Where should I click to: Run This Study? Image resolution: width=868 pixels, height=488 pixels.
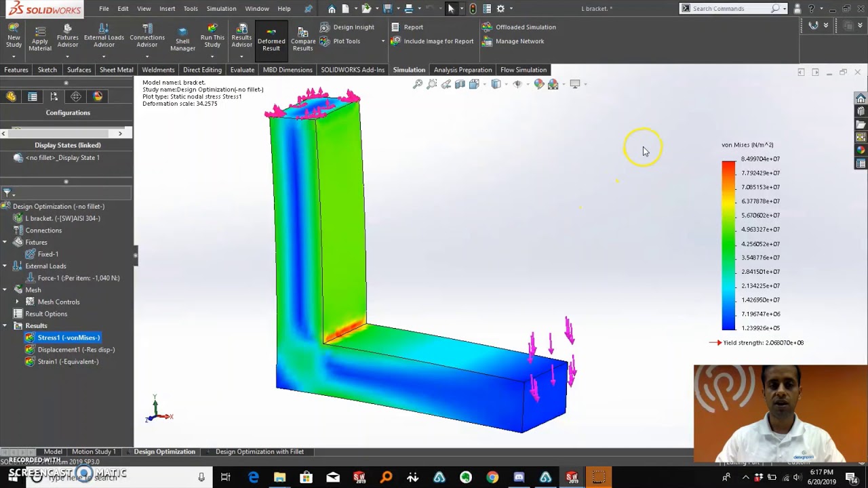212,37
